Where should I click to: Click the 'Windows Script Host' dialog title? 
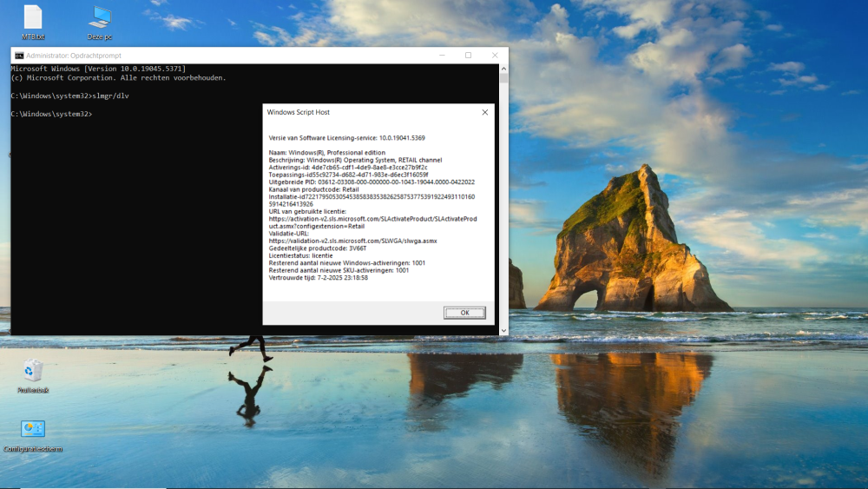coord(298,112)
